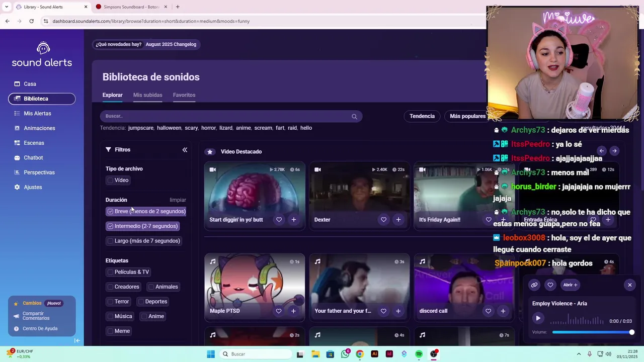This screenshot has height=362, width=644.
Task: Switch to Favoritos tab
Action: (x=184, y=95)
